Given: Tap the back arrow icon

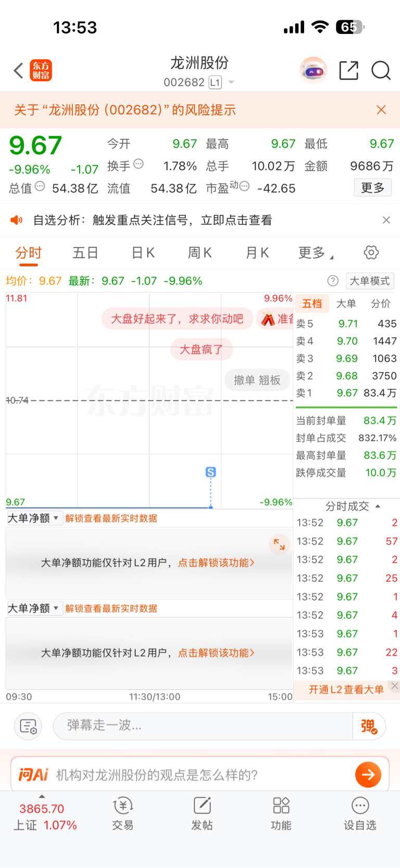Looking at the screenshot, I should click(18, 70).
